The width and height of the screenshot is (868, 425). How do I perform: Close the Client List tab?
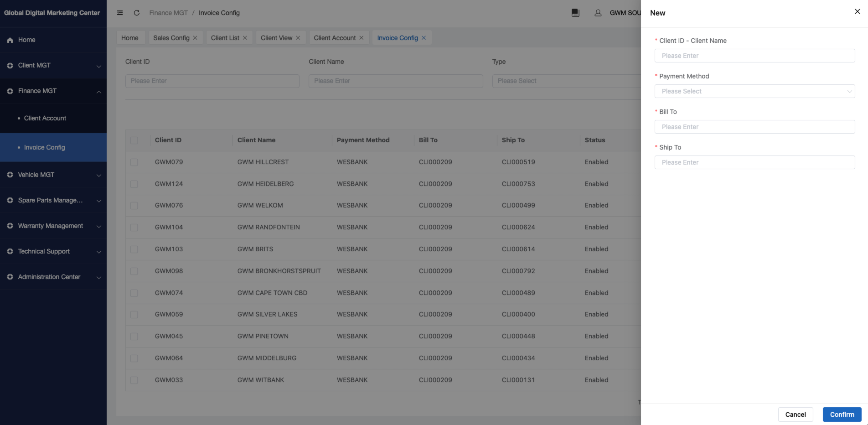(245, 38)
